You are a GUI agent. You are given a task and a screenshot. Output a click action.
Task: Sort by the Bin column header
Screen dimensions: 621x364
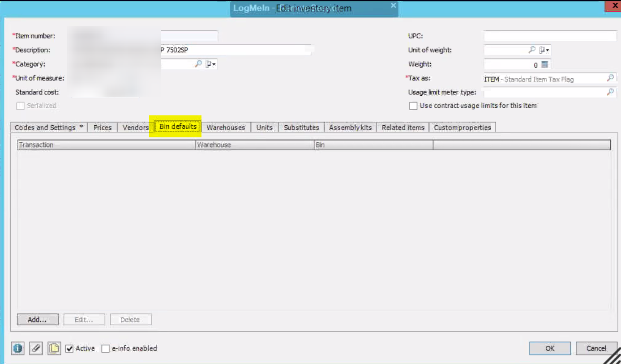tap(374, 145)
